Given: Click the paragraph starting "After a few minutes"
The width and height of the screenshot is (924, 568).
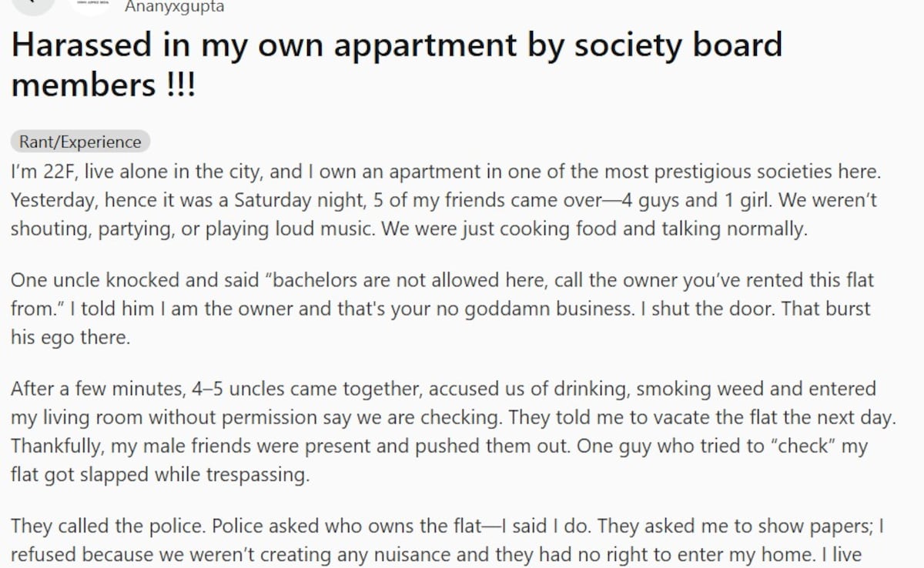Looking at the screenshot, I should point(453,432).
